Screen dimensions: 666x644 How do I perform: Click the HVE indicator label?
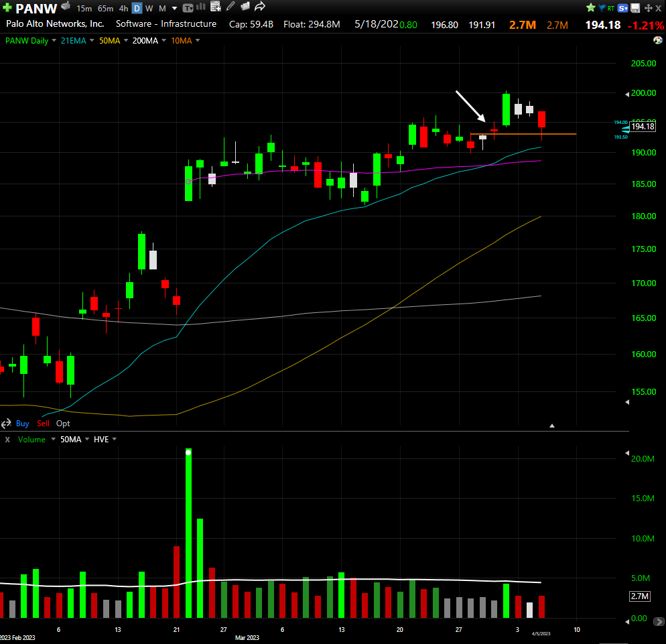[101, 439]
